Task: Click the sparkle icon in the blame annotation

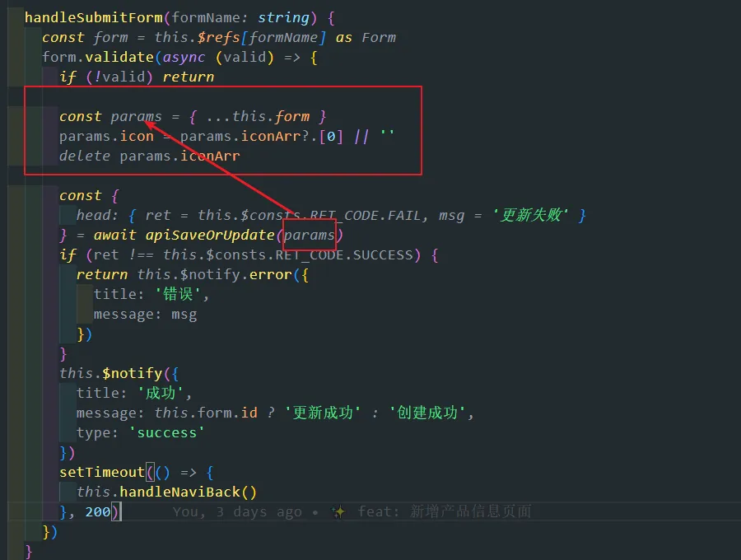Action: point(338,512)
